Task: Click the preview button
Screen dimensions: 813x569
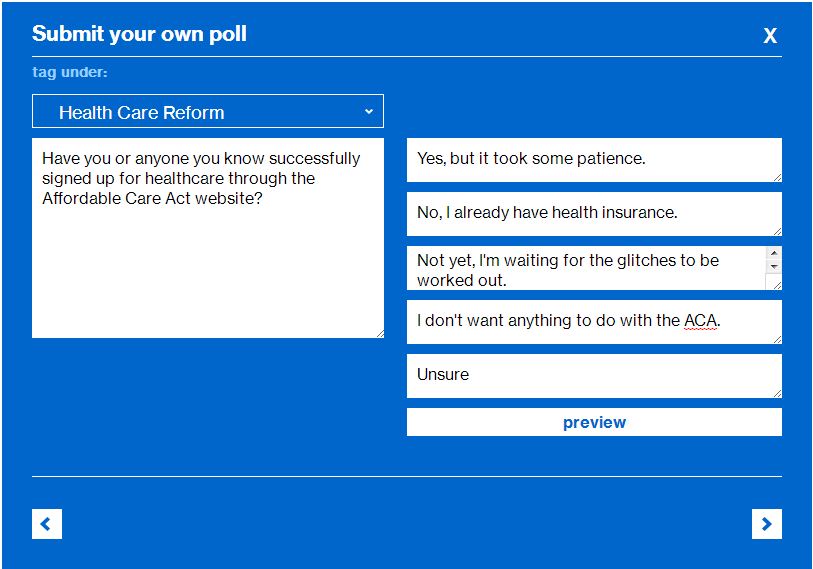Action: click(594, 422)
